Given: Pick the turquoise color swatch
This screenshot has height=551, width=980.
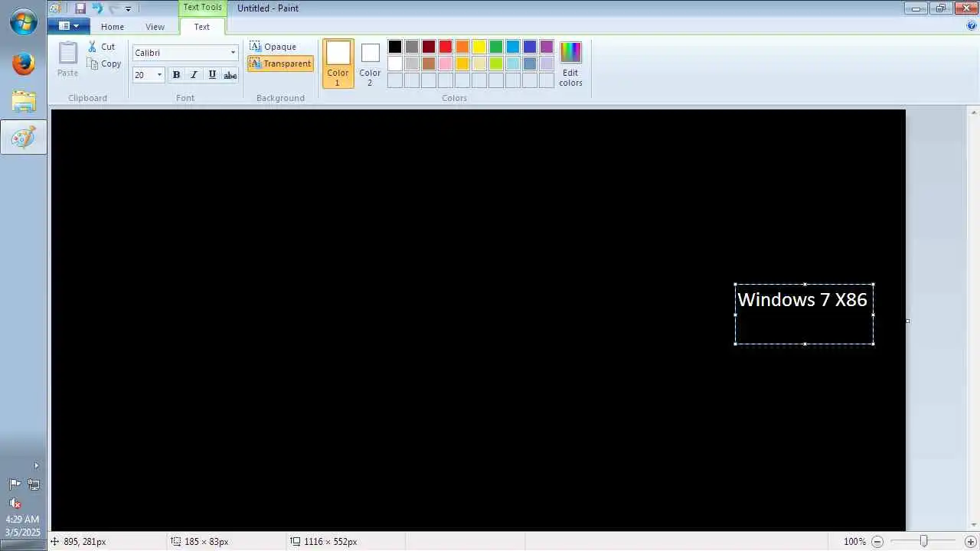Looking at the screenshot, I should coord(513,47).
